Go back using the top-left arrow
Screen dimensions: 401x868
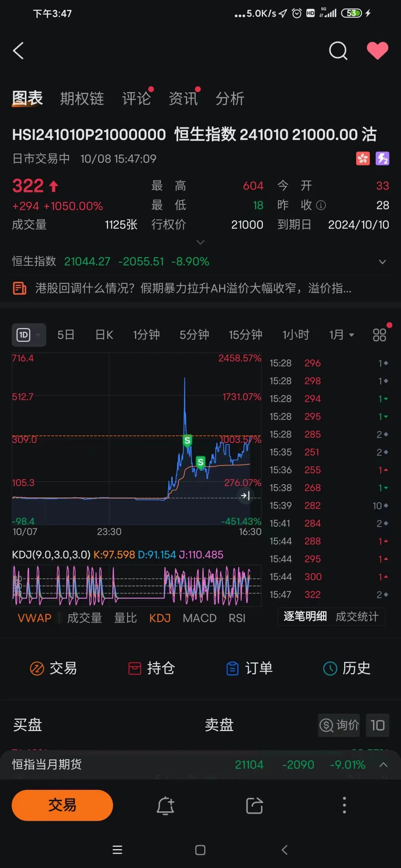[x=18, y=50]
